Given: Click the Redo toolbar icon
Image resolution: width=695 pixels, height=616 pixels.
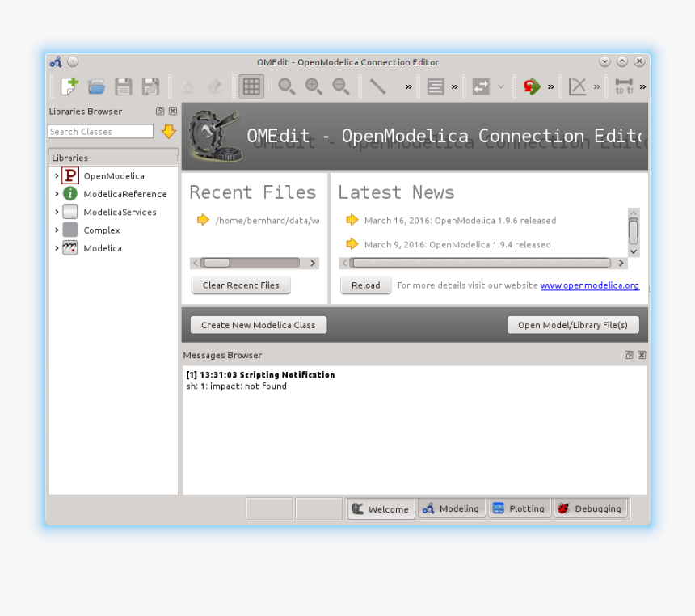Looking at the screenshot, I should [x=215, y=86].
